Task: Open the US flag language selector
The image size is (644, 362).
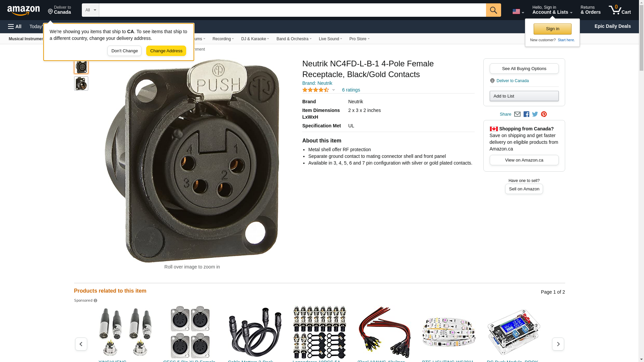Action: tap(518, 12)
